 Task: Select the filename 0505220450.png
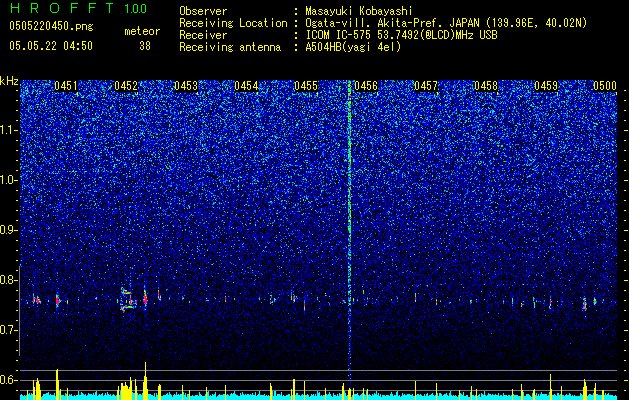[x=51, y=26]
